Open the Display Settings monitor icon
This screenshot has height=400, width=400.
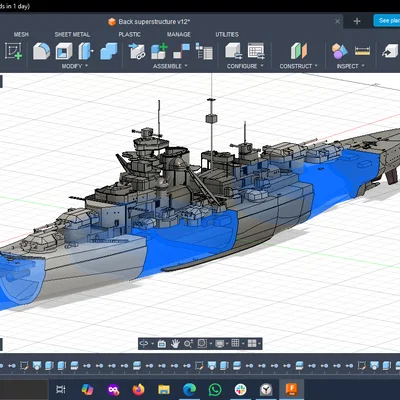(220, 343)
